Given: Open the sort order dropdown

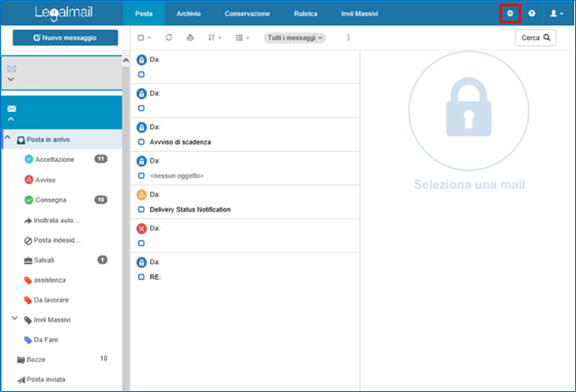Looking at the screenshot, I should (214, 38).
